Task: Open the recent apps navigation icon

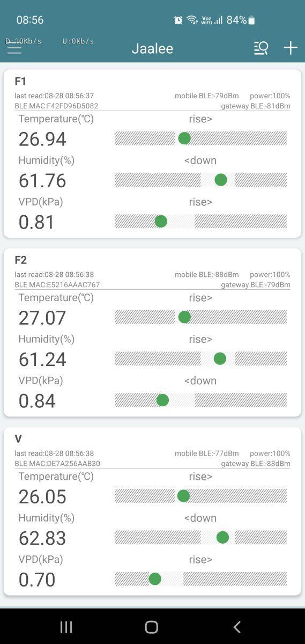Action: 66,627
